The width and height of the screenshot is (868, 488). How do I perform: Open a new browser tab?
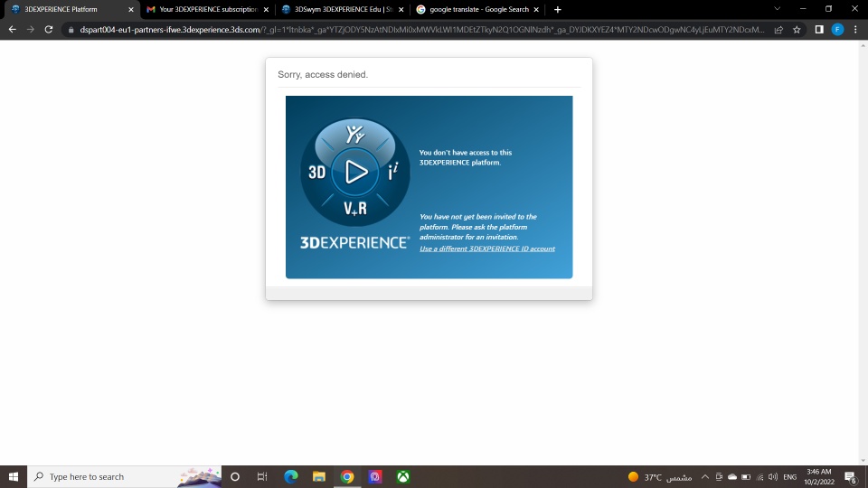pos(558,9)
